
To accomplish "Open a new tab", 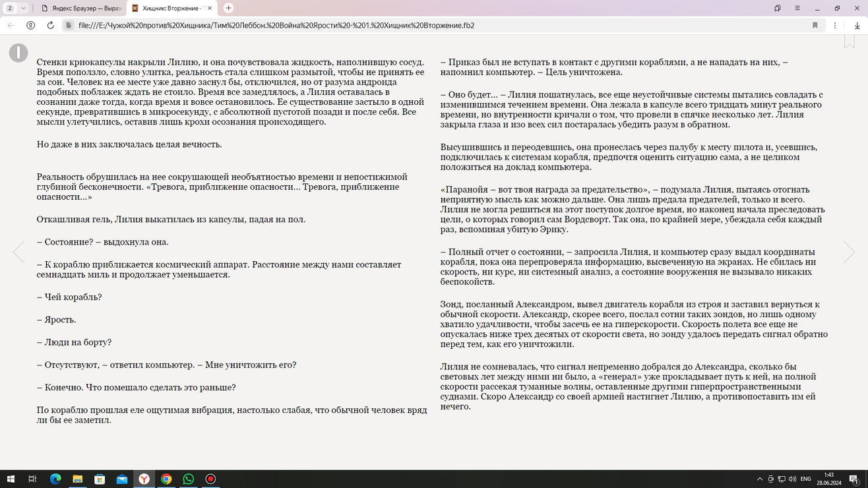I will 228,8.
